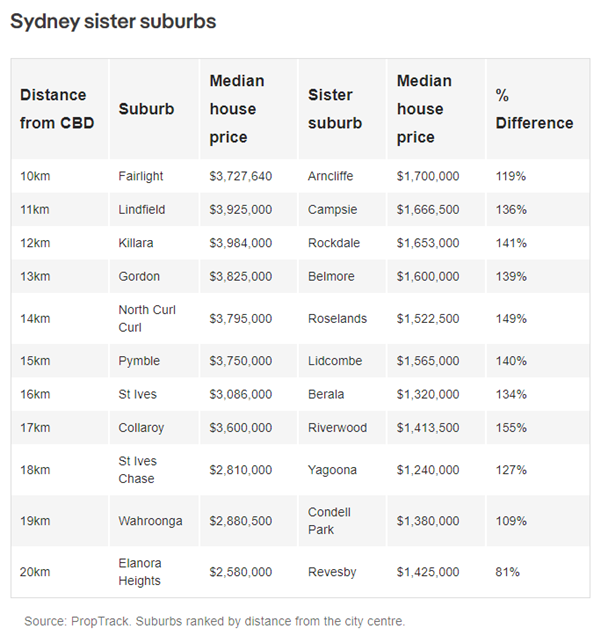Image resolution: width=601 pixels, height=636 pixels.
Task: Select the Lindfield median price $3,925,000
Action: [240, 210]
